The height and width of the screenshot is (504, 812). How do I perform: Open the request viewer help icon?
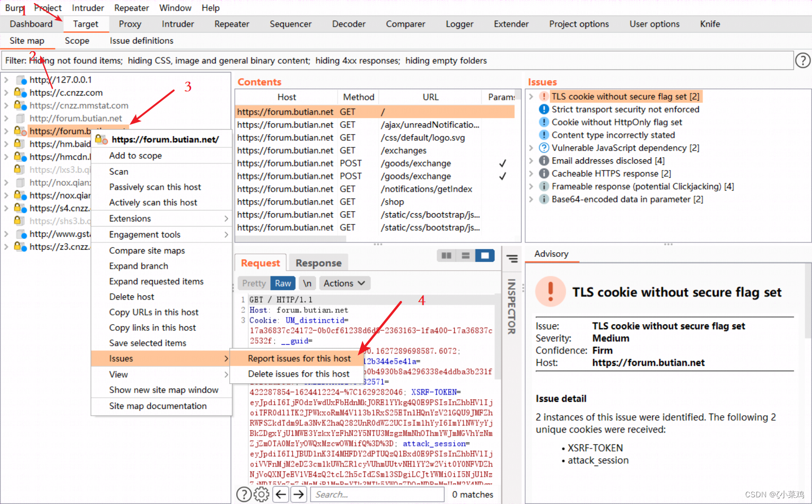pos(244,494)
